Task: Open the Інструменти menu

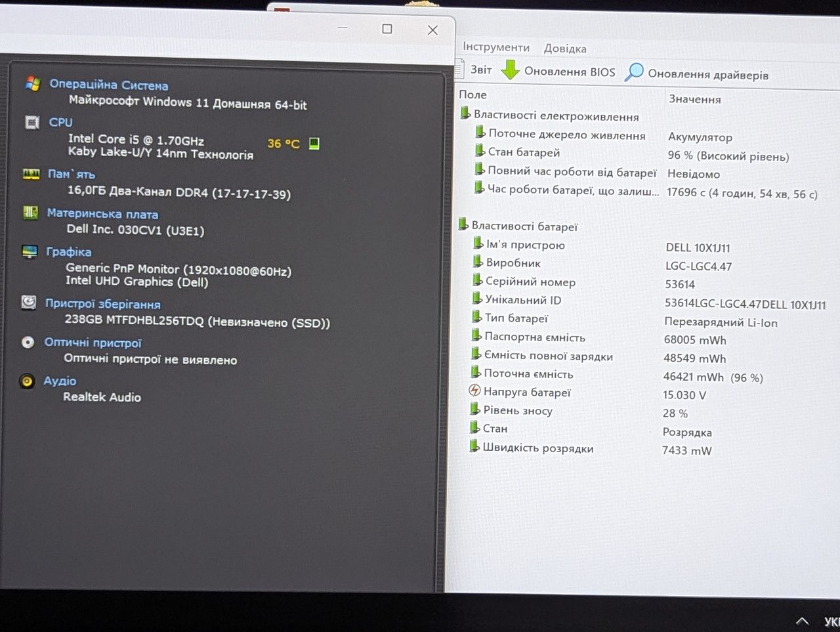Action: (496, 47)
